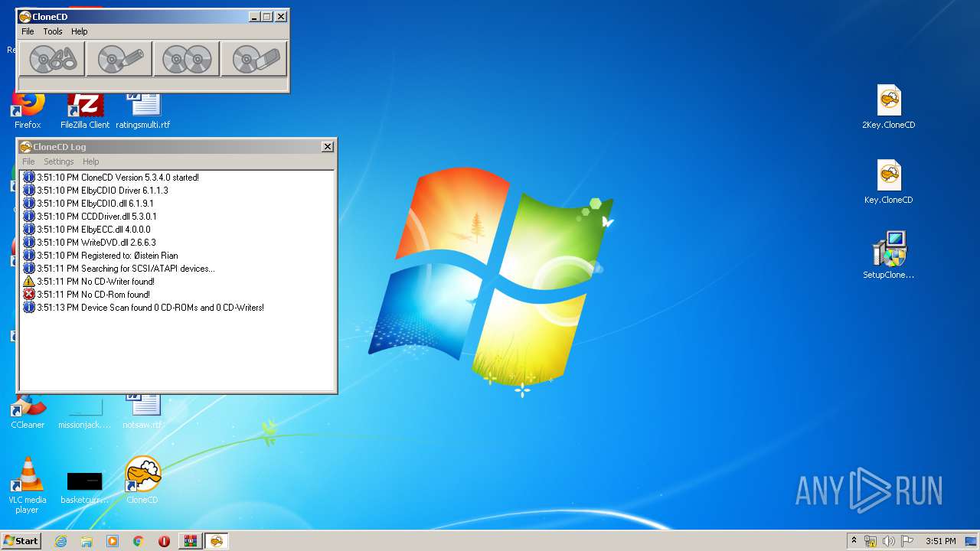Open Tools menu in CloneCD main window
Screen dimensions: 980x551
53,31
